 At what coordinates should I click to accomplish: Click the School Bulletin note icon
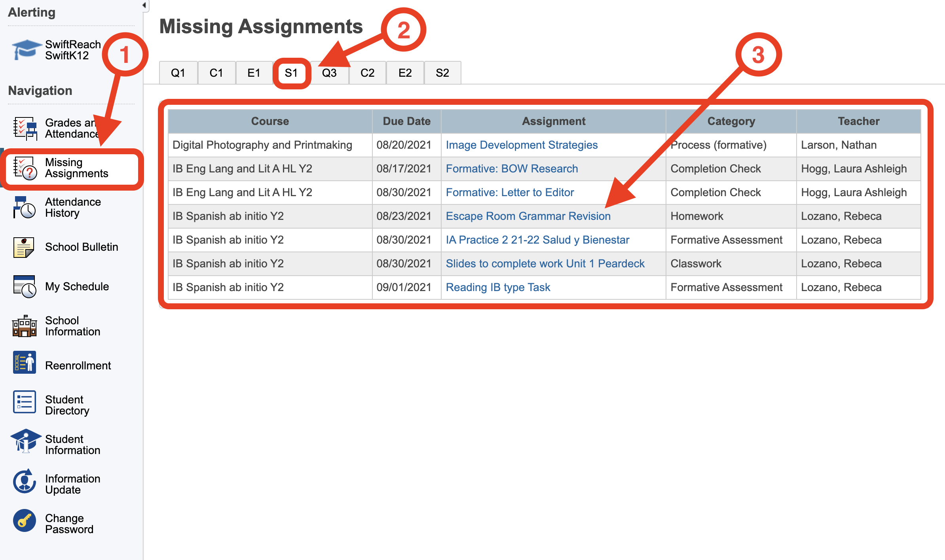tap(24, 247)
